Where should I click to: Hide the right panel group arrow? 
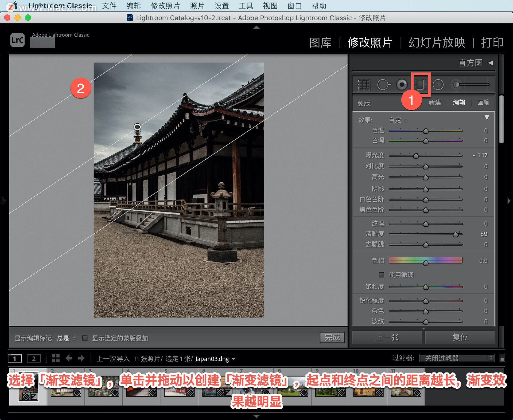[x=509, y=201]
